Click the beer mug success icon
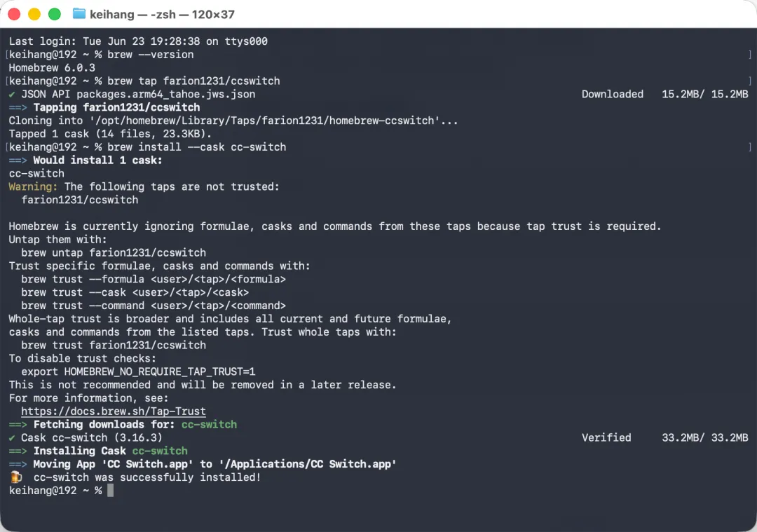 [x=16, y=477]
